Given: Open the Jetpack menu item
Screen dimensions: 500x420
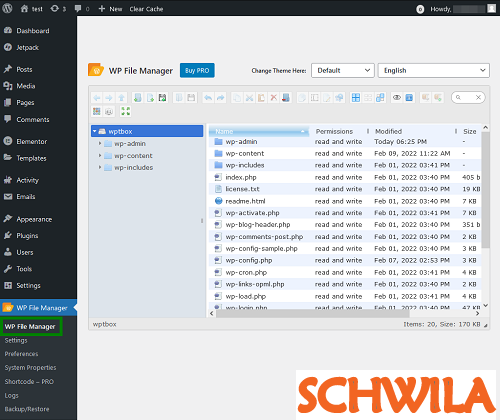Looking at the screenshot, I should (28, 47).
